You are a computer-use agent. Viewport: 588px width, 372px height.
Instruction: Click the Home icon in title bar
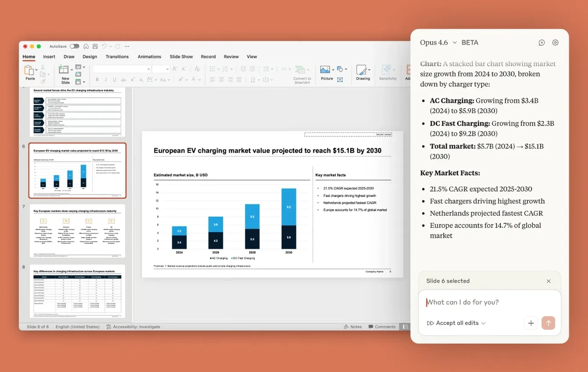click(x=86, y=46)
